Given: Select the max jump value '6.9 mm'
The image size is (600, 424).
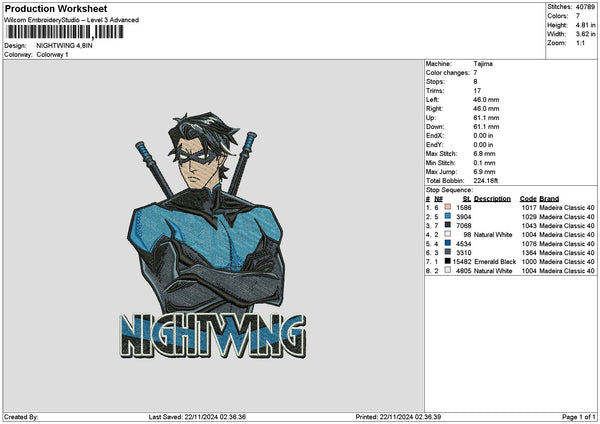Looking at the screenshot, I should pos(484,172).
